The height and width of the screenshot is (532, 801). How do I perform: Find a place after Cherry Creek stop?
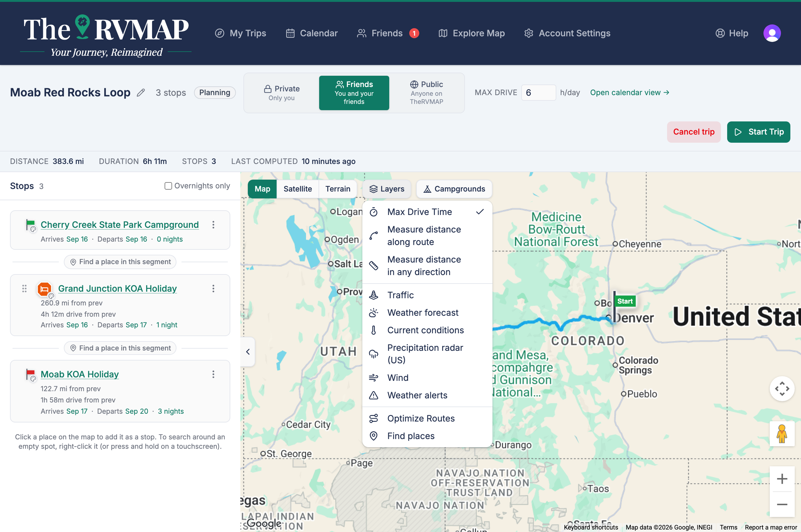[120, 262]
